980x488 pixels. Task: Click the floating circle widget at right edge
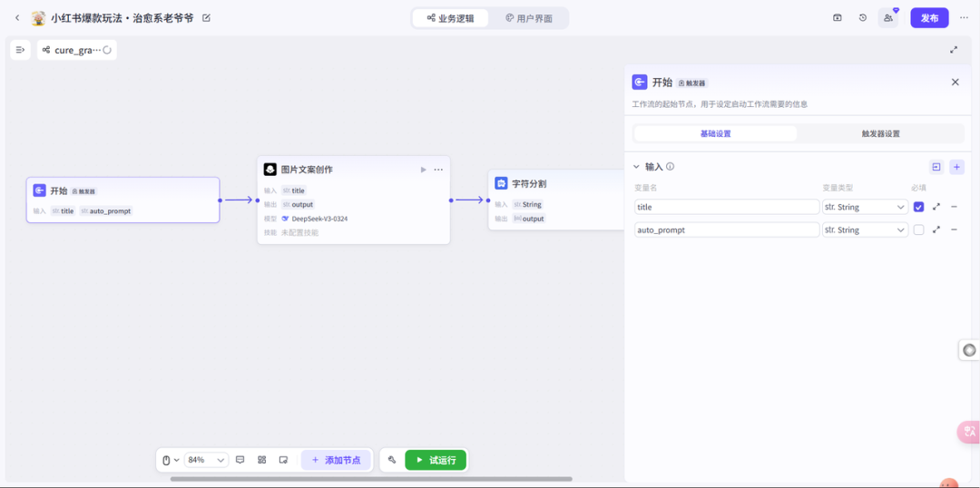coord(969,350)
